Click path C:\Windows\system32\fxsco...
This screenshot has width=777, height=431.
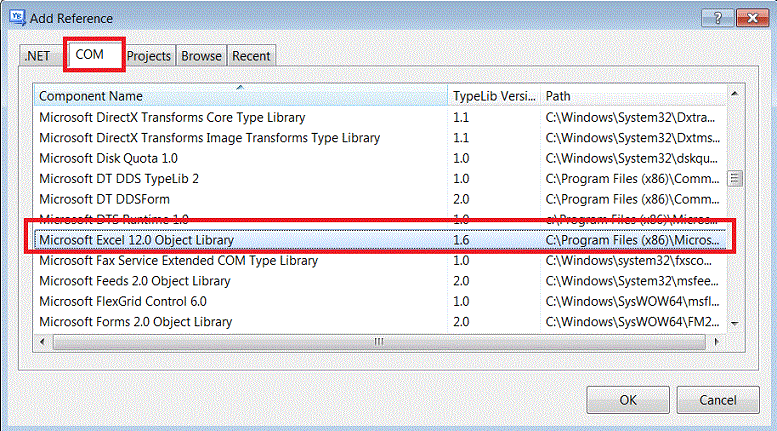[x=628, y=261]
